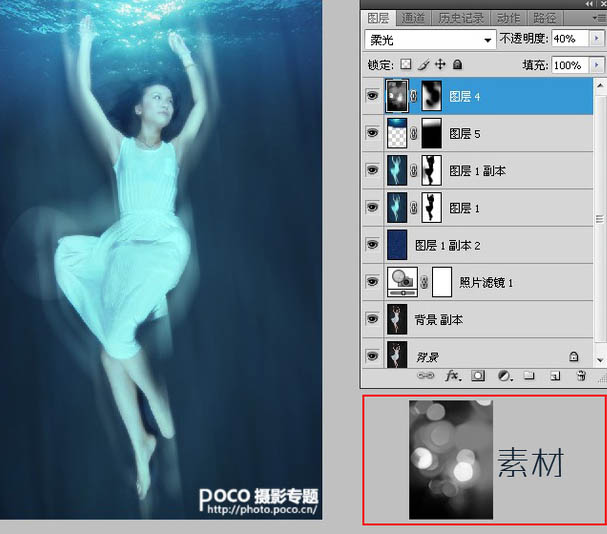Image resolution: width=607 pixels, height=534 pixels.
Task: Click the 照片滤镜 1 adjustment icon
Action: [x=402, y=282]
